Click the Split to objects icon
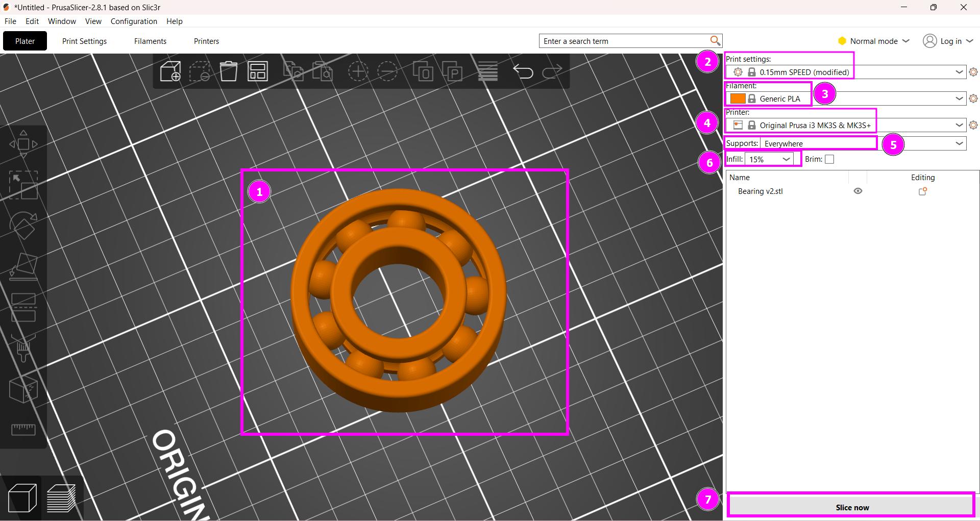The height and width of the screenshot is (521, 980). click(423, 71)
